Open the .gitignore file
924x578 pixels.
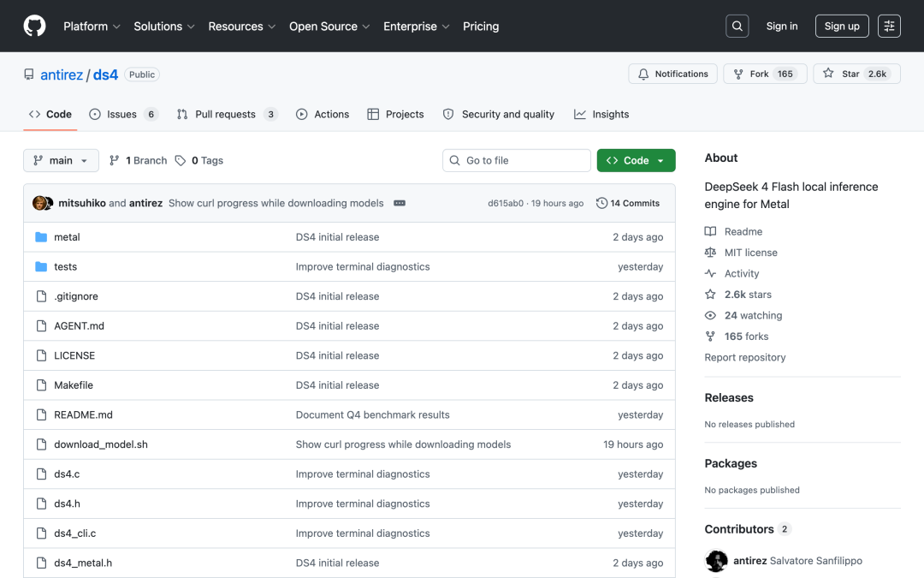(x=76, y=296)
